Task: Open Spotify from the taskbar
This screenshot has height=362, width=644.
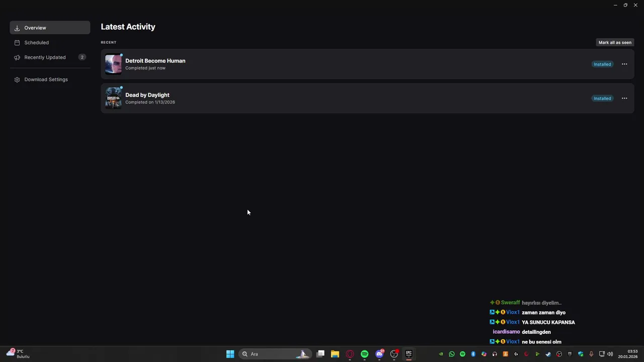Action: [x=365, y=354]
